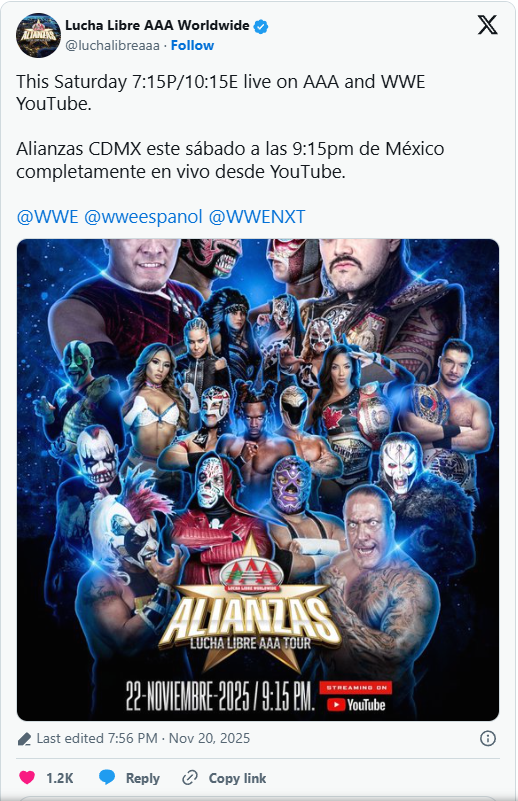Click the @luchalibreaaa handle
The width and height of the screenshot is (518, 801).
point(112,45)
